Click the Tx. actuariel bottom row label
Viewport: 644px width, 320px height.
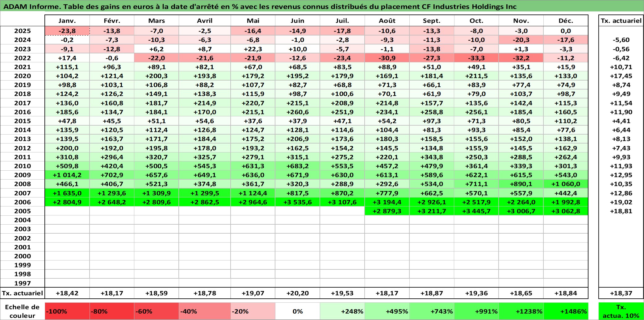coord(23,293)
